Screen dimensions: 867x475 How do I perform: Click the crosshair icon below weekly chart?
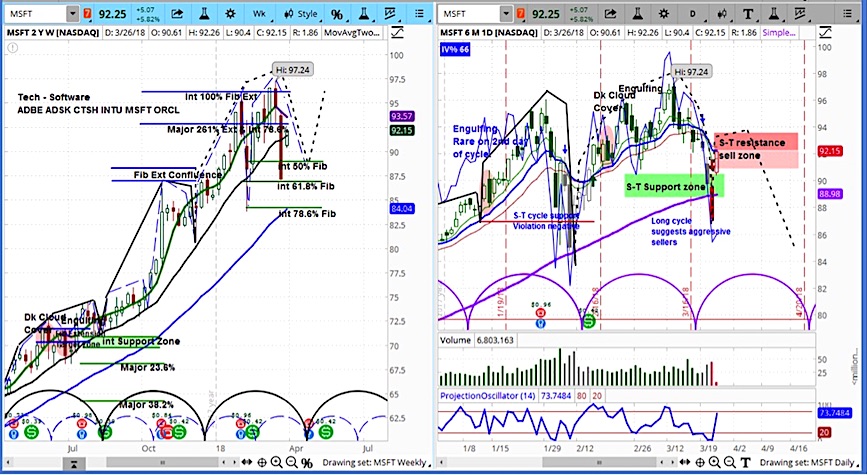point(262,463)
